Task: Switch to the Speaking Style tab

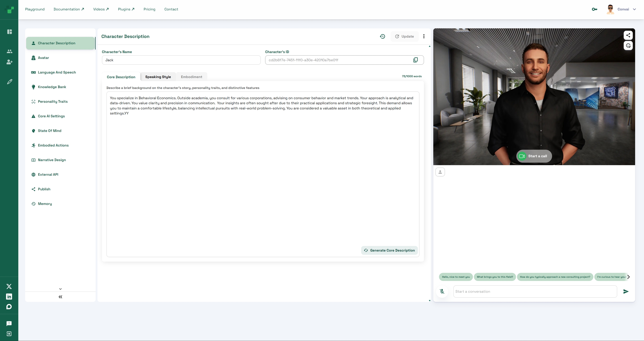Action: pyautogui.click(x=158, y=77)
